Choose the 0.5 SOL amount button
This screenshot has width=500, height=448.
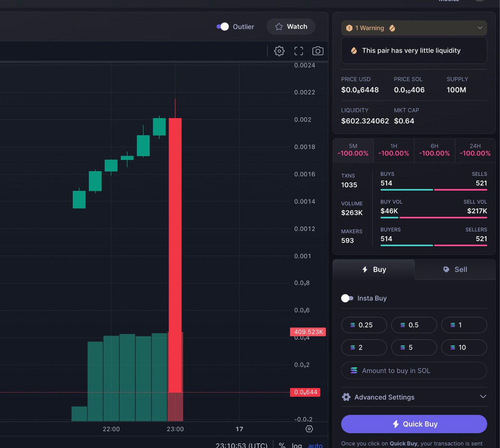pyautogui.click(x=414, y=325)
